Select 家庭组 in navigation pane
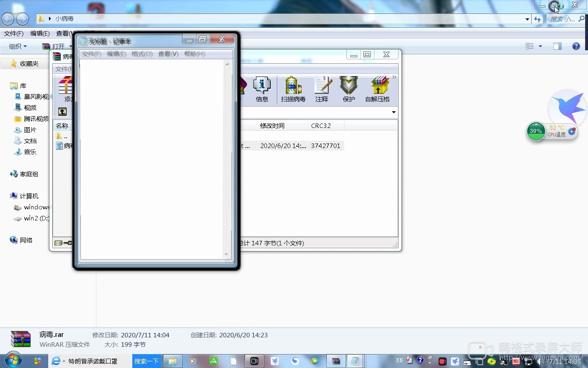This screenshot has width=588, height=368. pyautogui.click(x=24, y=174)
